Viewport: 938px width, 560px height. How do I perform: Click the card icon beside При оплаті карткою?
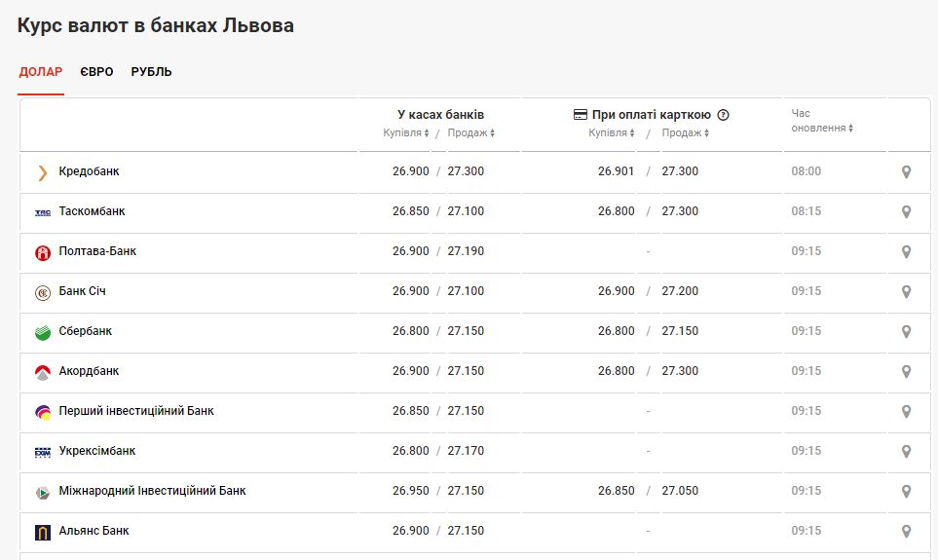581,115
